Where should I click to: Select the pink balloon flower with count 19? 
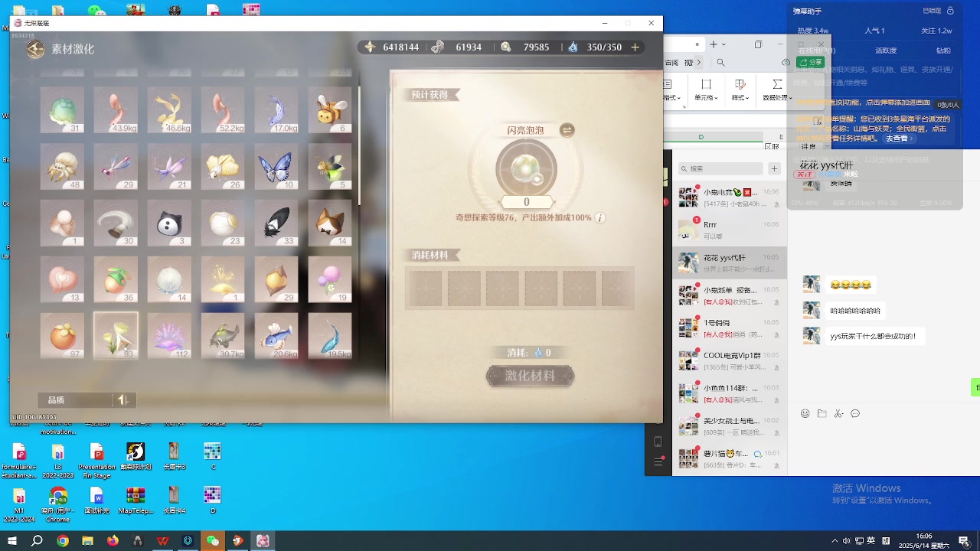click(330, 279)
